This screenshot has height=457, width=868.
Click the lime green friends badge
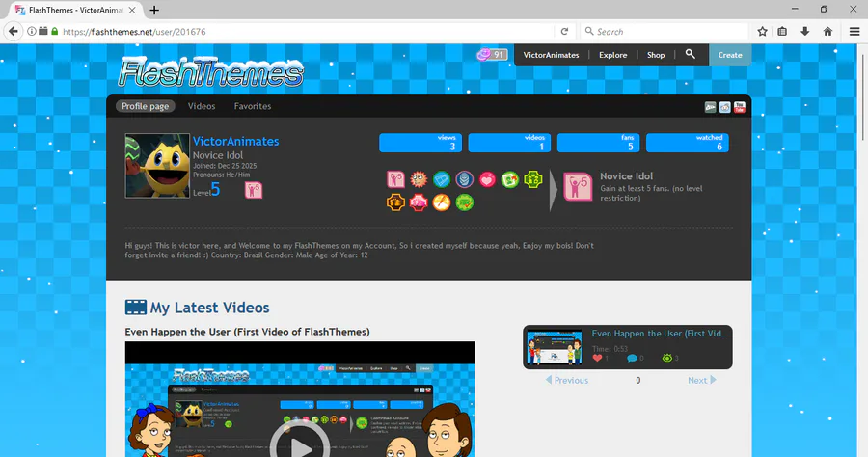click(x=533, y=179)
